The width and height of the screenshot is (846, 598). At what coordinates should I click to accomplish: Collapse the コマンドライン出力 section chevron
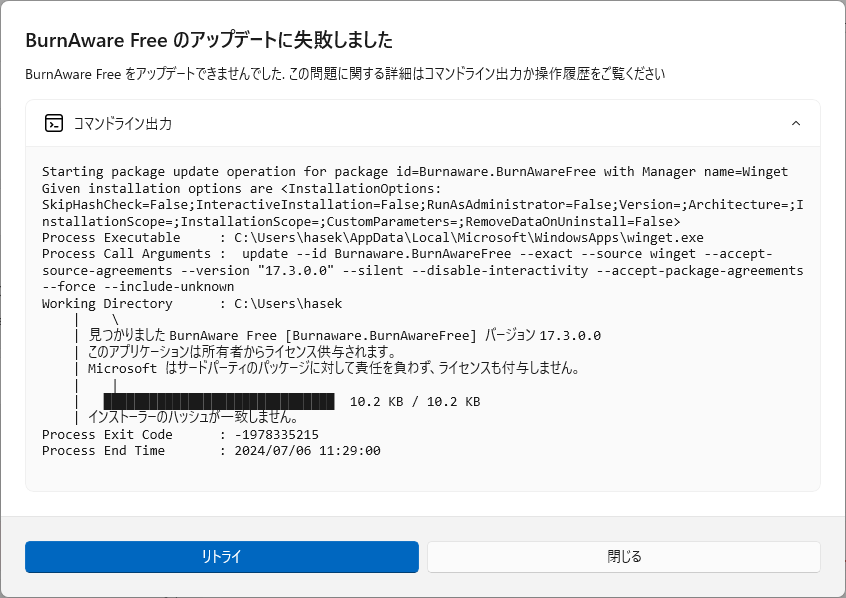(x=796, y=124)
